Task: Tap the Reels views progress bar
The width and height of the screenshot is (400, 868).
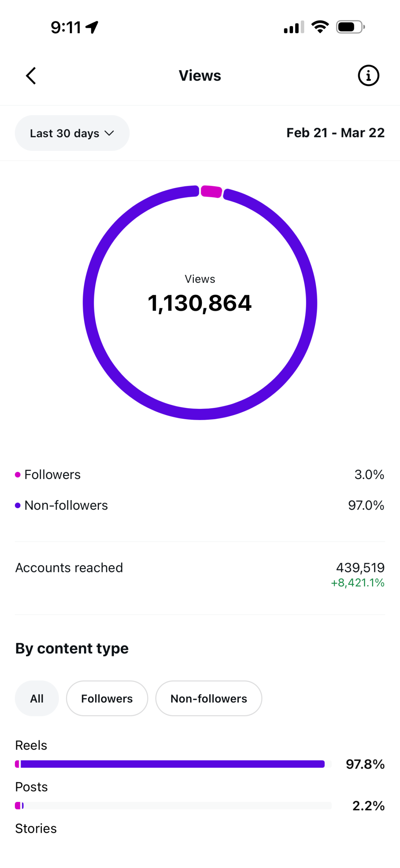Action: 173,764
